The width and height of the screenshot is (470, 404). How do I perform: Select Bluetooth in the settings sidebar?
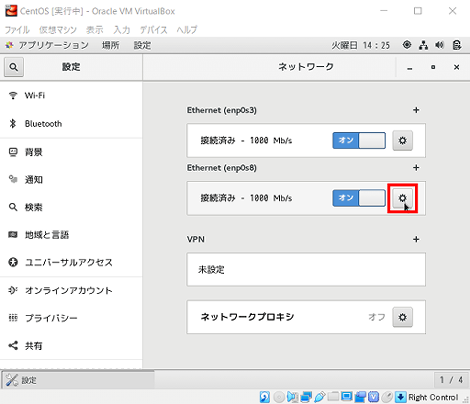pyautogui.click(x=71, y=124)
